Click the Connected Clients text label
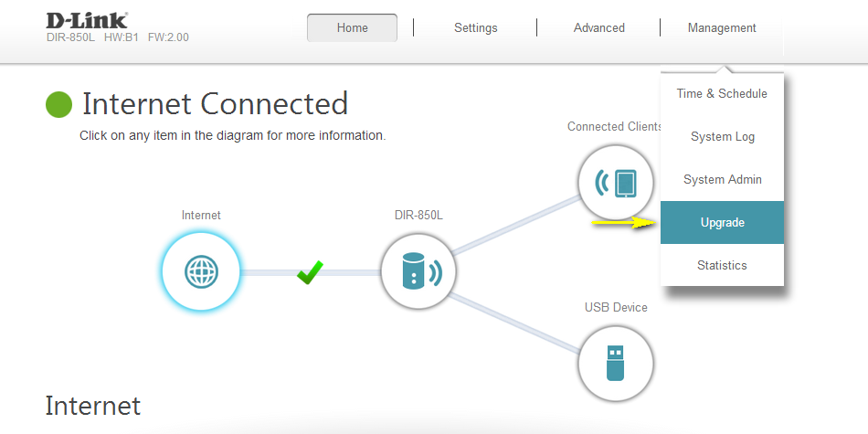This screenshot has width=868, height=434. [614, 127]
